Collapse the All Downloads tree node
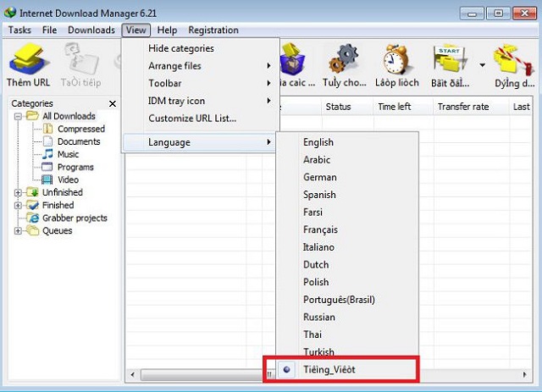This screenshot has width=542, height=392. point(18,117)
